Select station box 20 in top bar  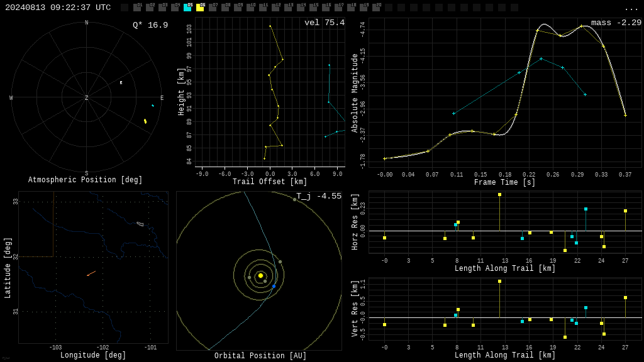click(x=376, y=7)
